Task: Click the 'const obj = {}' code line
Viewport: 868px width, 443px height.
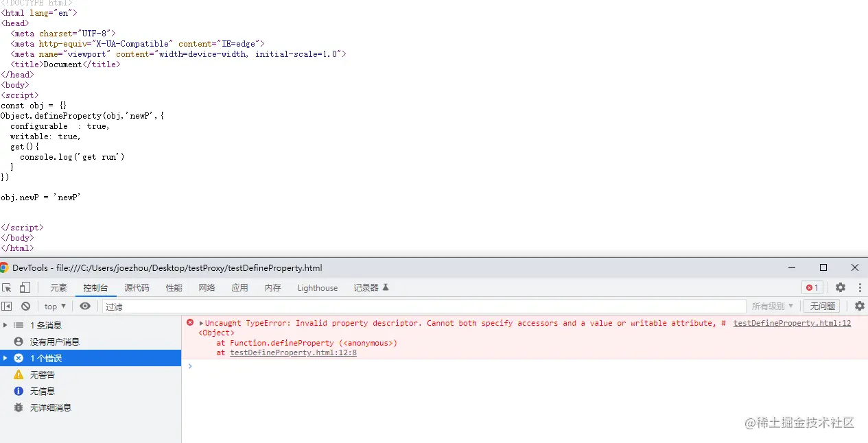Action: point(34,106)
